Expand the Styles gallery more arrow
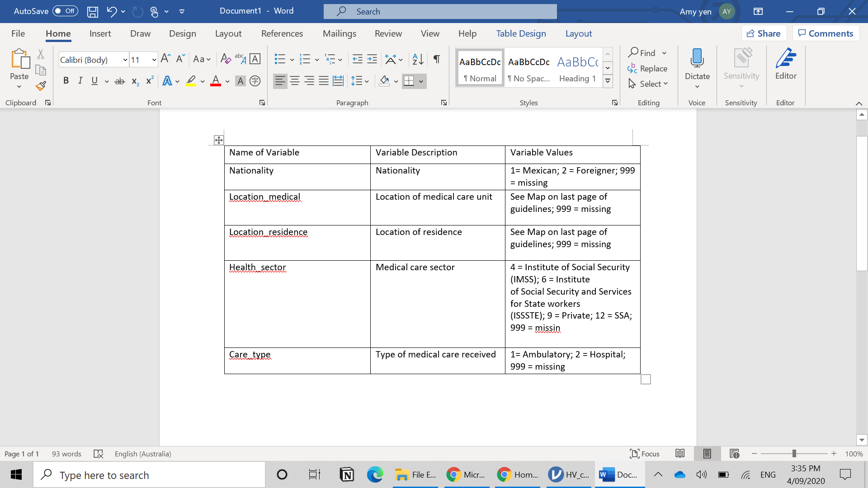This screenshot has width=868, height=488. click(608, 82)
